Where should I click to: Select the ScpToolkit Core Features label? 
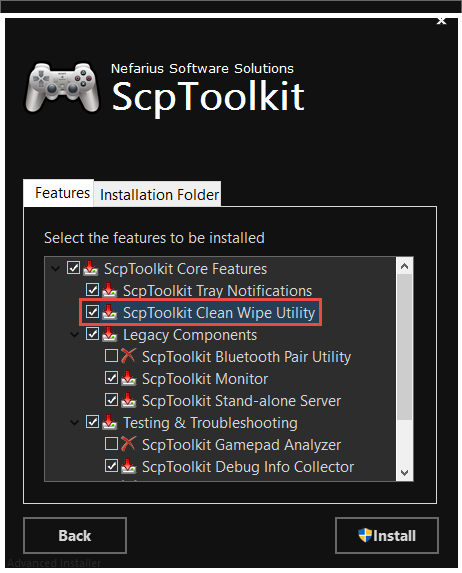[x=186, y=269]
